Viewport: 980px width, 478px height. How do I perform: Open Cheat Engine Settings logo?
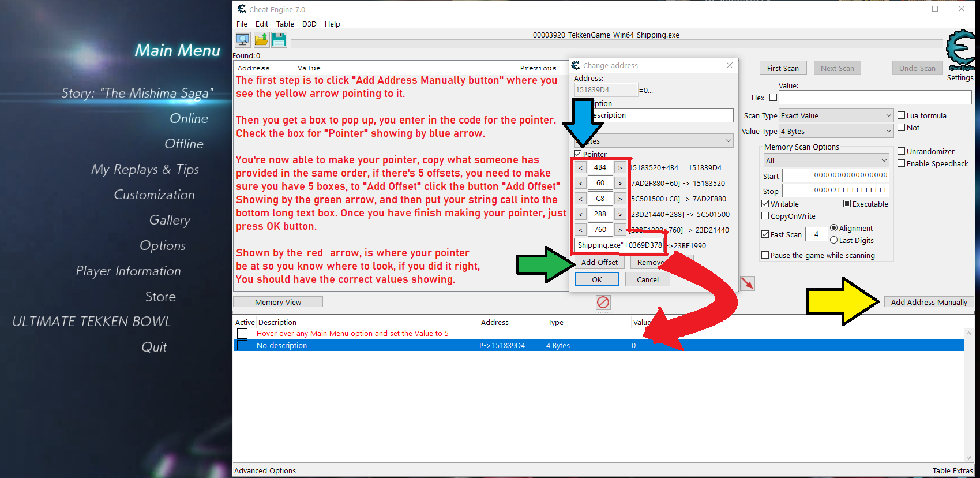click(x=960, y=51)
